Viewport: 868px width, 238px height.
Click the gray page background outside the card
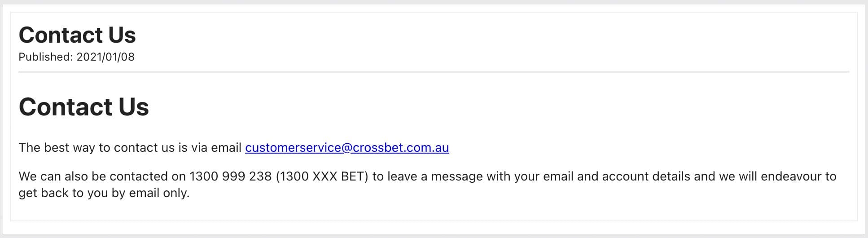click(434, 230)
